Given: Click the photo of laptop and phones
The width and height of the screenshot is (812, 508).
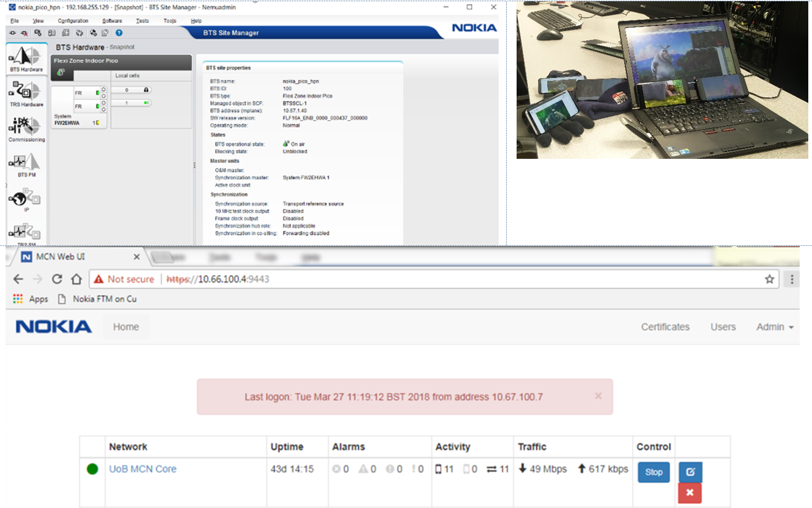Looking at the screenshot, I should (662, 80).
